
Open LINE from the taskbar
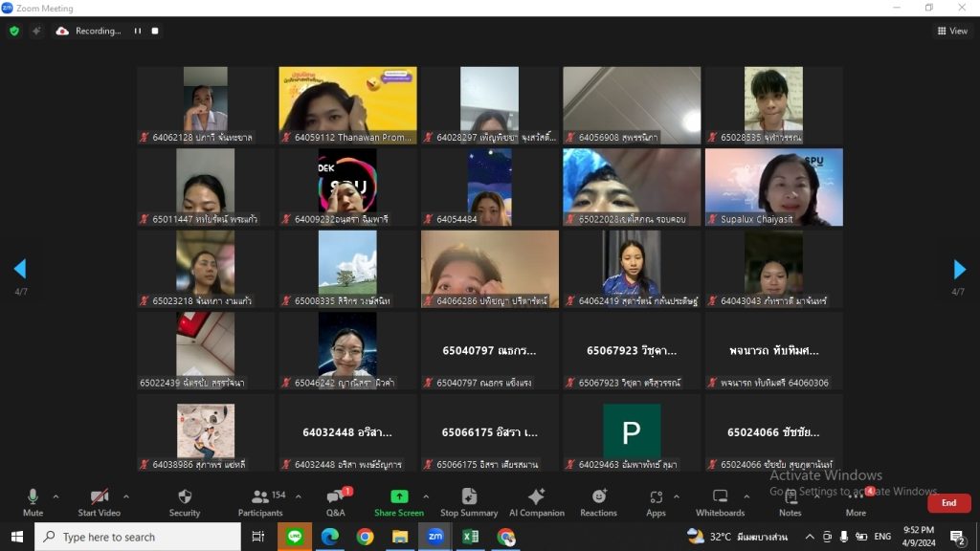[x=295, y=537]
